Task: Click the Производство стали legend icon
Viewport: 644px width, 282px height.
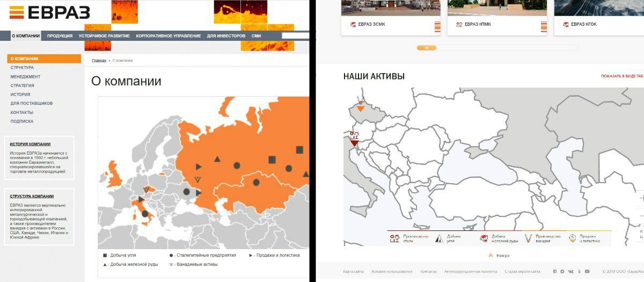Action: pyautogui.click(x=394, y=239)
